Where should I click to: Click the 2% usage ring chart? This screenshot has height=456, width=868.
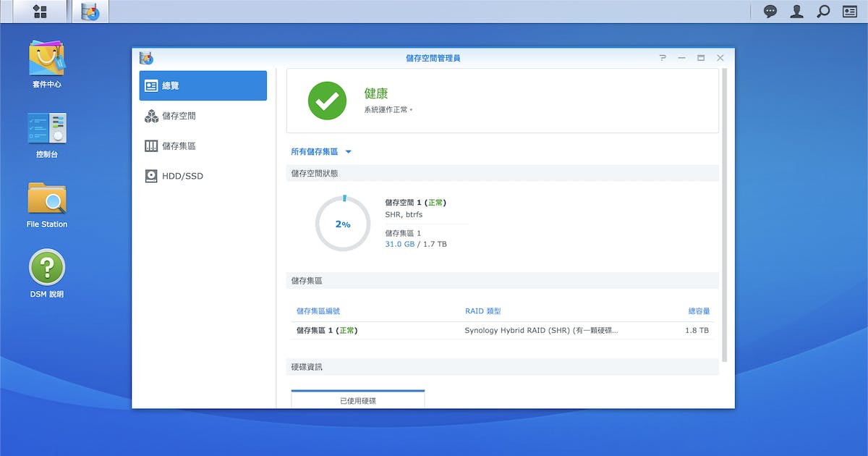click(343, 224)
